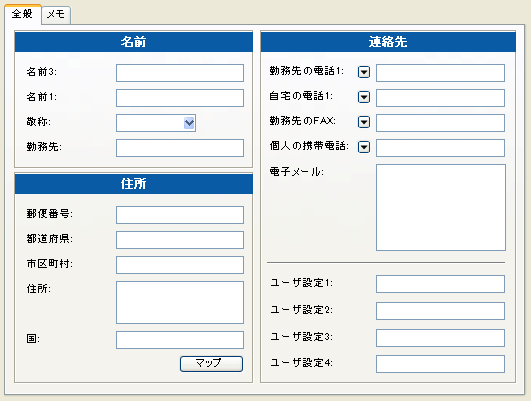Click the 郵便番号 input field
Viewport: 531px width, 401px height.
180,215
